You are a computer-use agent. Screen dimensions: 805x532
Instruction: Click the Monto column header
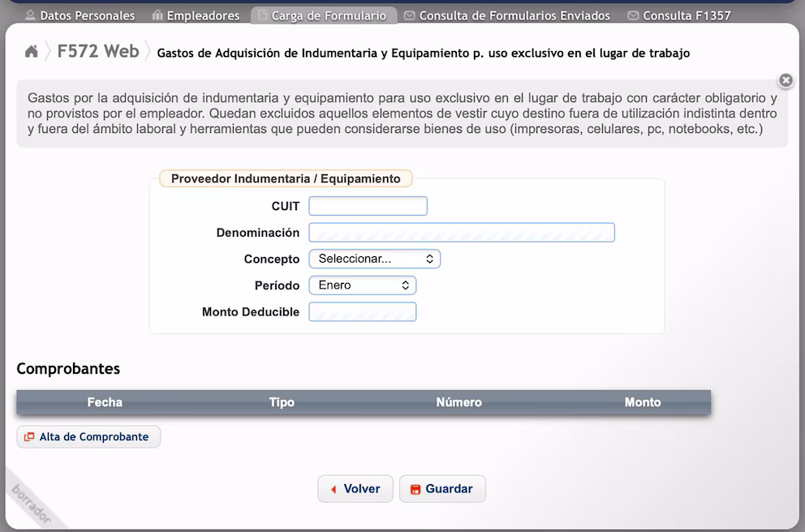[643, 402]
